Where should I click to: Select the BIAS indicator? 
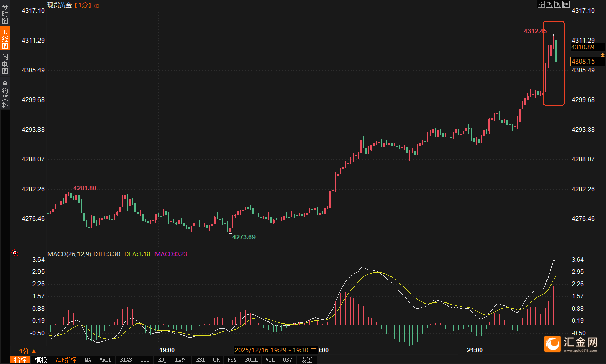[126, 360]
